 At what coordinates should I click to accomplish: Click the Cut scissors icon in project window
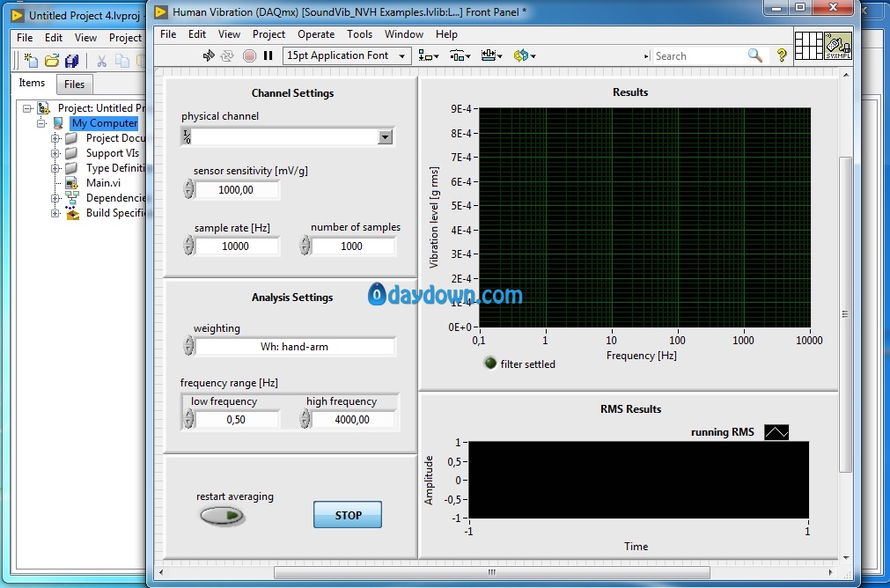(101, 61)
